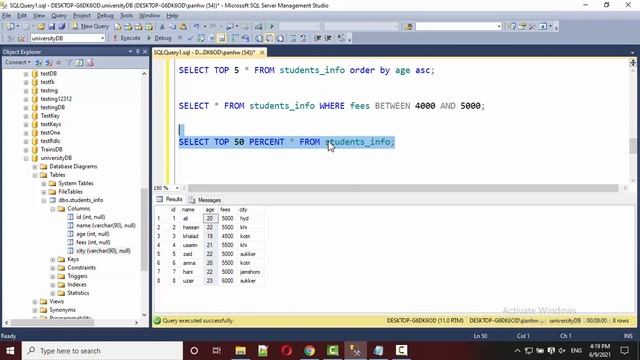This screenshot has width=640, height=360.
Task: Click the Decrease Indent toolbar icon
Action: click(x=317, y=38)
